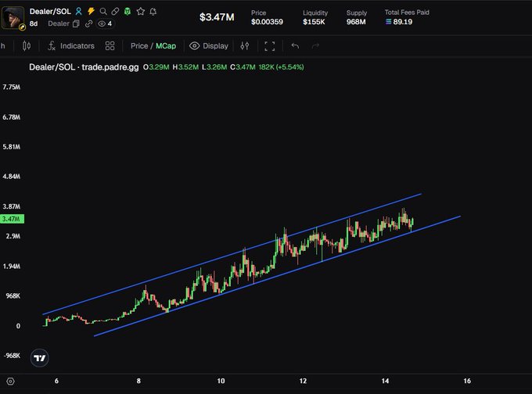This screenshot has height=394, width=532.
Task: Open chart settings sliders icon
Action: click(245, 46)
